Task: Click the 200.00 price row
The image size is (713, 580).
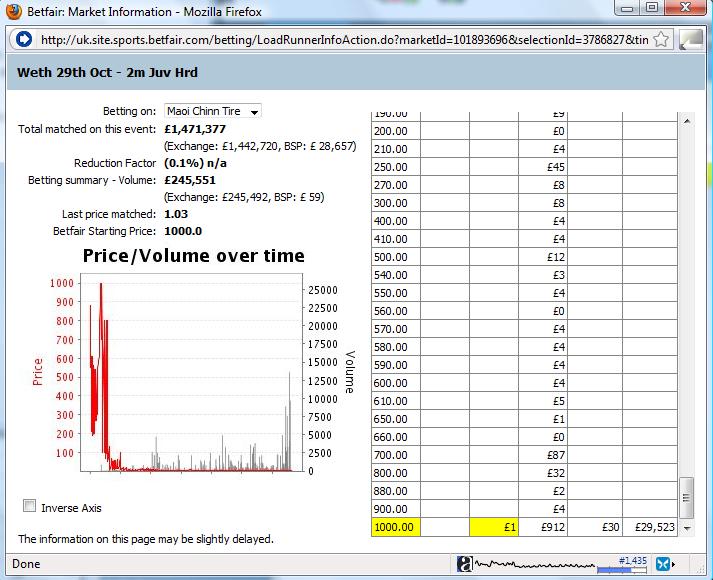Action: coord(524,131)
